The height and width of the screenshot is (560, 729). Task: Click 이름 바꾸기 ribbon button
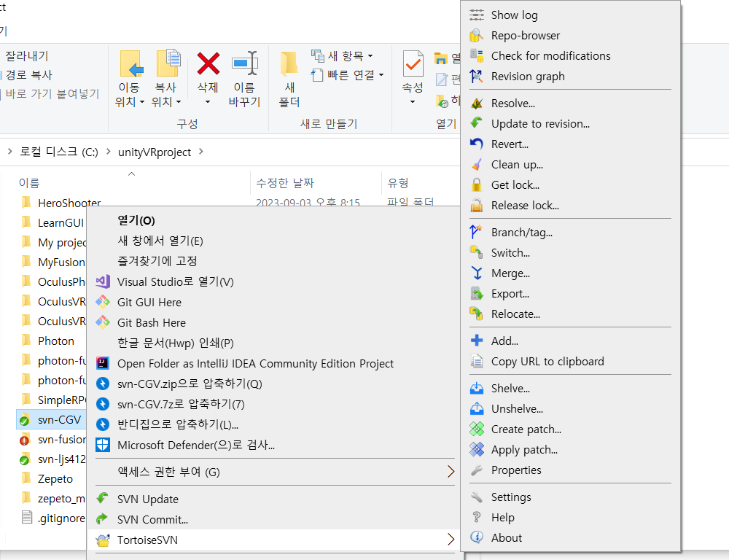(x=244, y=79)
